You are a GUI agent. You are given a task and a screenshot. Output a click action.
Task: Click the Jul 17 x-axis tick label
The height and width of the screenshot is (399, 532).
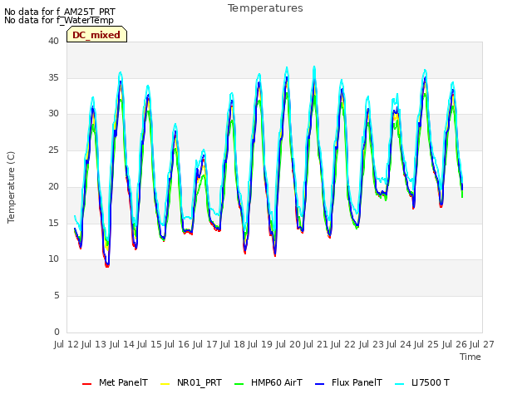pyautogui.click(x=205, y=344)
